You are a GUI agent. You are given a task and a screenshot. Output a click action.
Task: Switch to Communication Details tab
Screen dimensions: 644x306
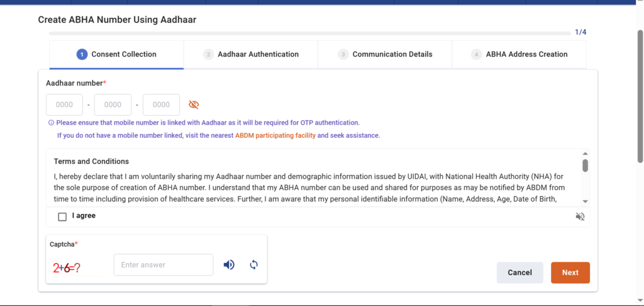pos(392,55)
